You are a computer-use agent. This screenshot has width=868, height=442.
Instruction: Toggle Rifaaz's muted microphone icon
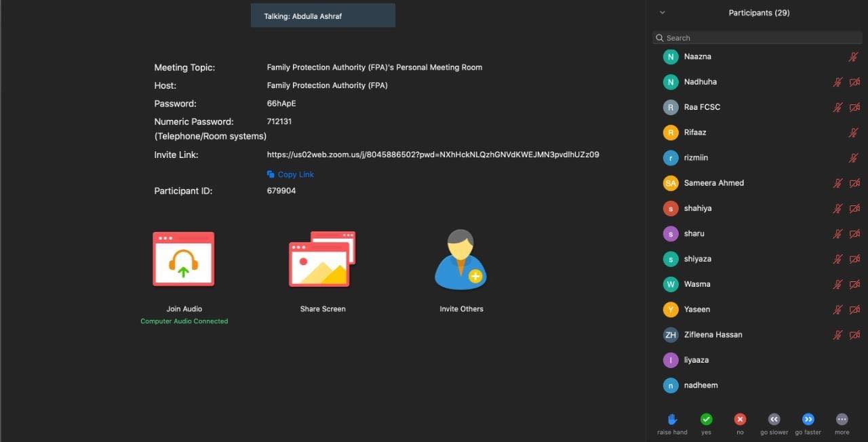854,133
